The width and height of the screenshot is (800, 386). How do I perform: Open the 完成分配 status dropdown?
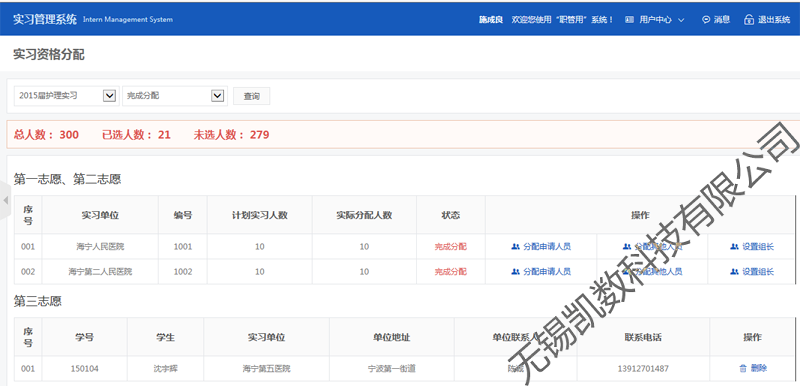tap(174, 96)
